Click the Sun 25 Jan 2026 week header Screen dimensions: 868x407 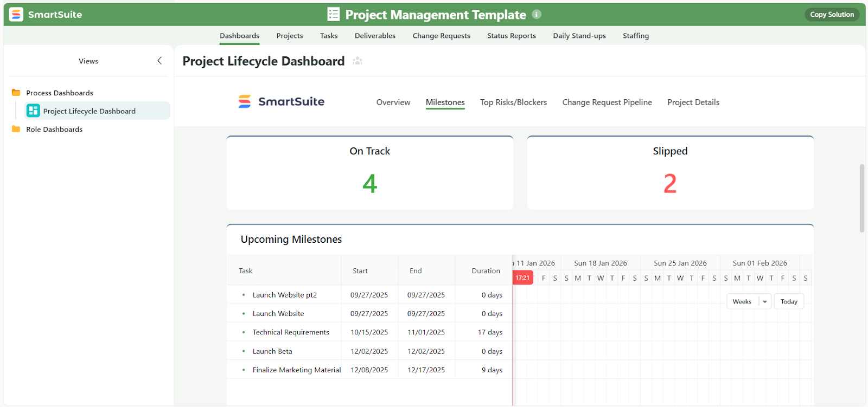(x=680, y=263)
